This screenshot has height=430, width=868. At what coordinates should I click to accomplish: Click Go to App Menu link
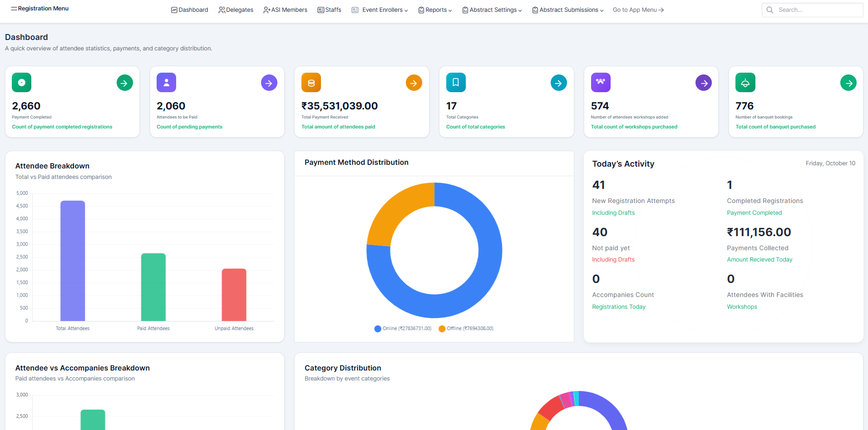638,10
